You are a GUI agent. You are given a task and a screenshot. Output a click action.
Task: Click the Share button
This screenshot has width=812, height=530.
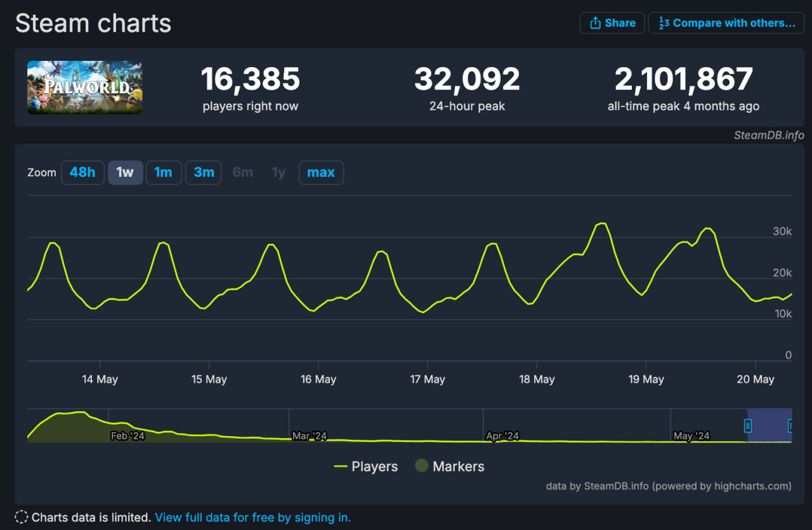[612, 23]
